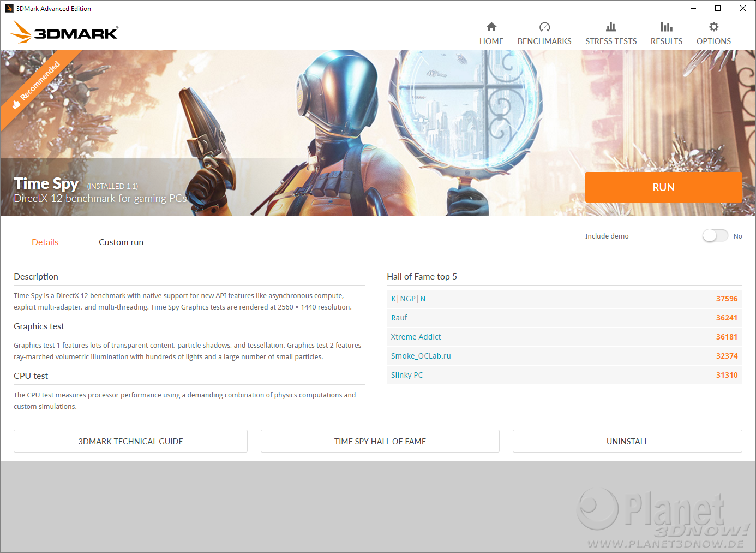
Task: Click the CPU test heading
Action: [x=31, y=376]
